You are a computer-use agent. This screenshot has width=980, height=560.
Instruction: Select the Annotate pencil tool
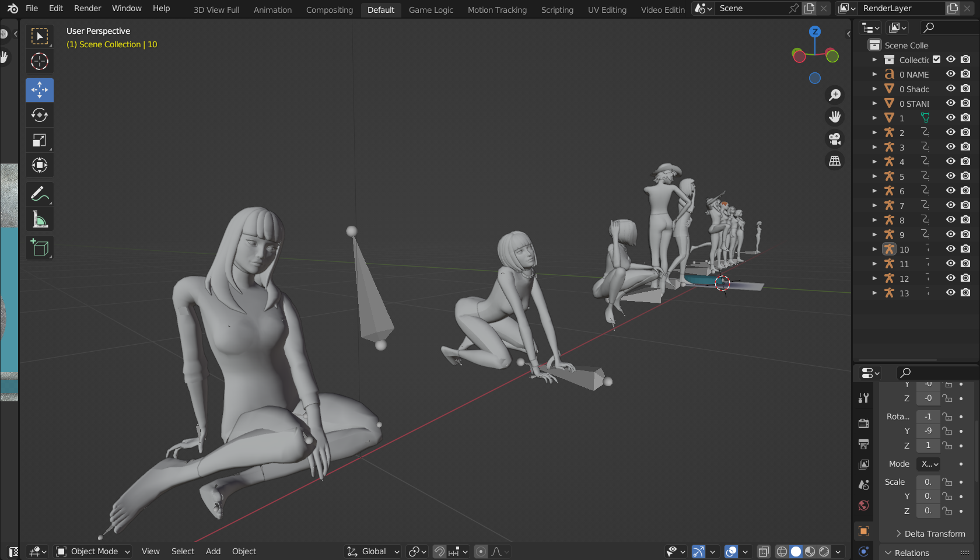click(40, 194)
